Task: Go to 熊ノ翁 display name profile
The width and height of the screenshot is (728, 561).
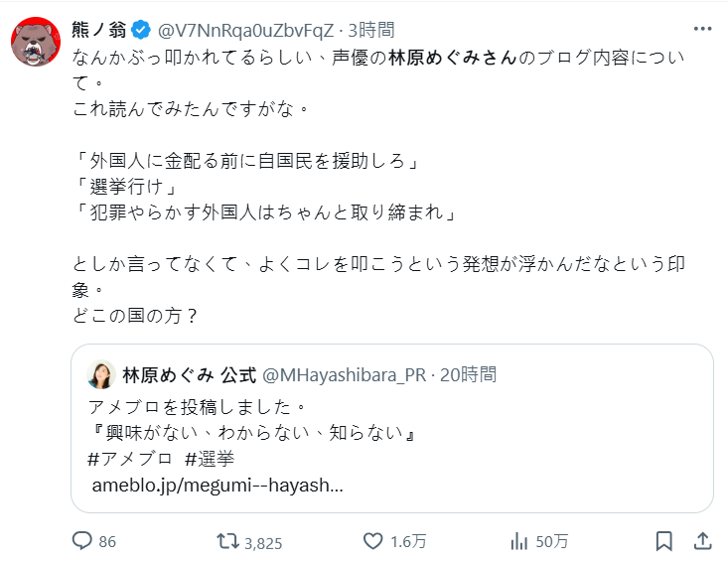Action: click(x=101, y=29)
